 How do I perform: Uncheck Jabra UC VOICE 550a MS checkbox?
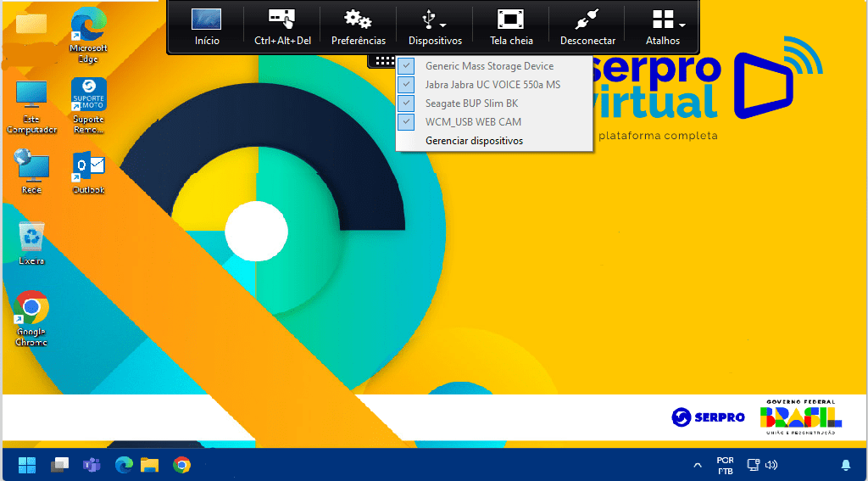[x=406, y=85]
